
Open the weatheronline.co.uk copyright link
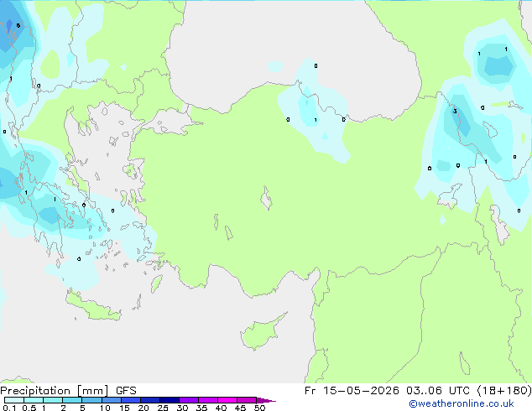462,403
